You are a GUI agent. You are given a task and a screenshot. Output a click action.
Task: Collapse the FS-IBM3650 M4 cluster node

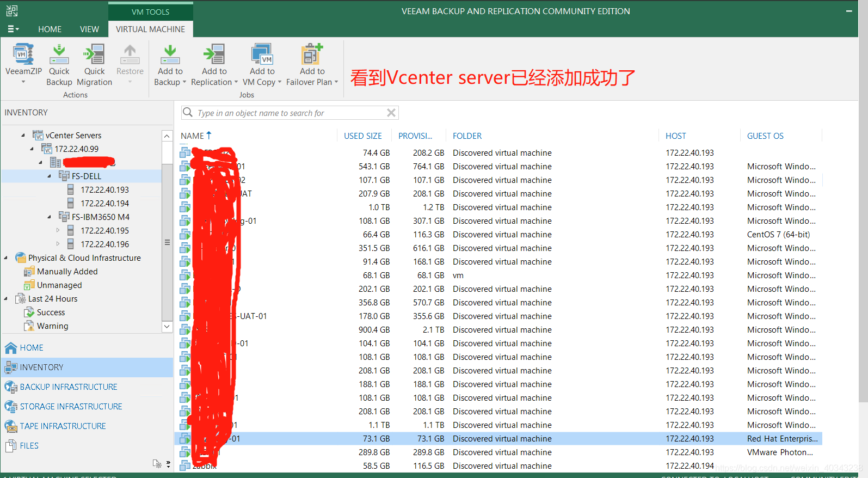(49, 217)
